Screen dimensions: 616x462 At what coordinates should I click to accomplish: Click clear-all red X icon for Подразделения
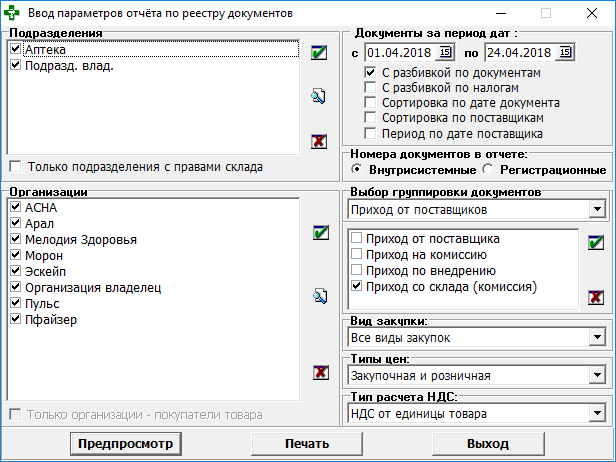pyautogui.click(x=319, y=141)
